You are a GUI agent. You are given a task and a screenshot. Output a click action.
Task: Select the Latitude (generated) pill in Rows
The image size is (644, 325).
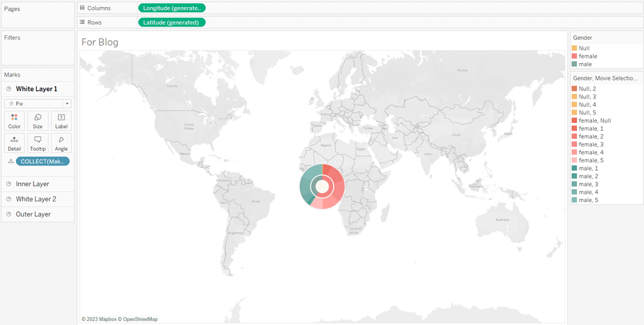coord(171,23)
